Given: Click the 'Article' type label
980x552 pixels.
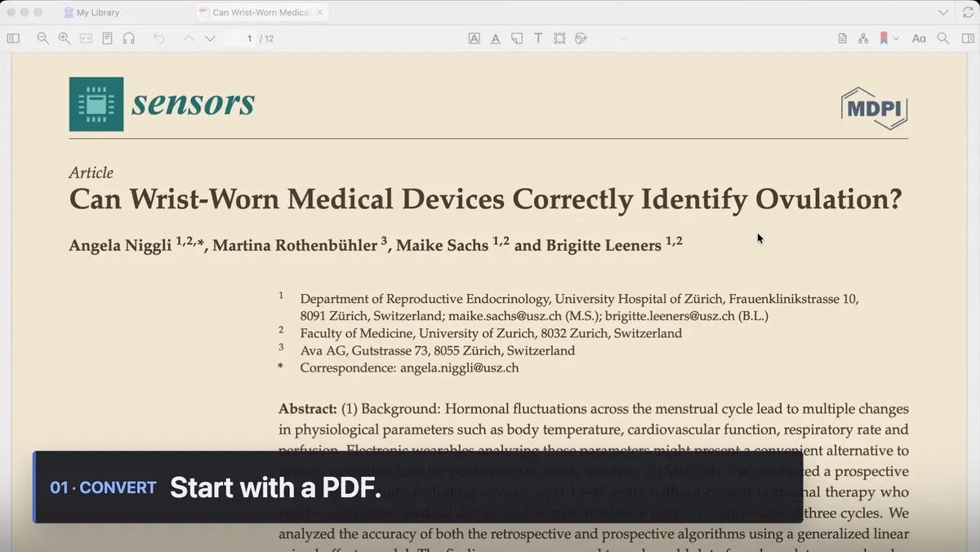Looking at the screenshot, I should [x=91, y=172].
